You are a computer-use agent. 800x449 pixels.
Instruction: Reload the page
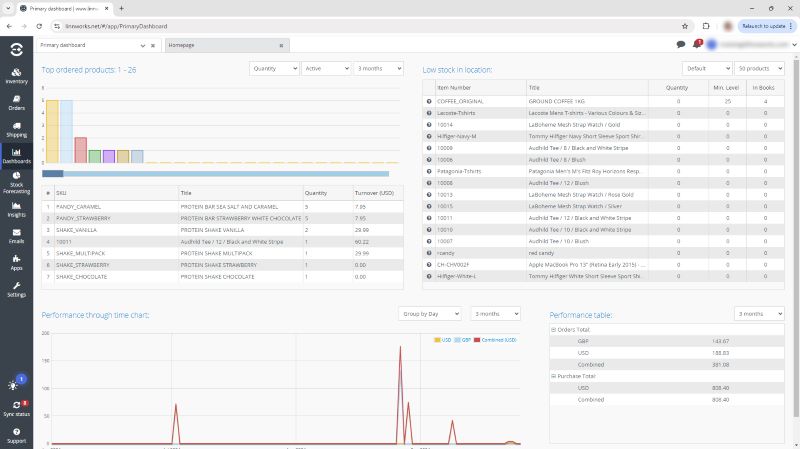coord(39,26)
